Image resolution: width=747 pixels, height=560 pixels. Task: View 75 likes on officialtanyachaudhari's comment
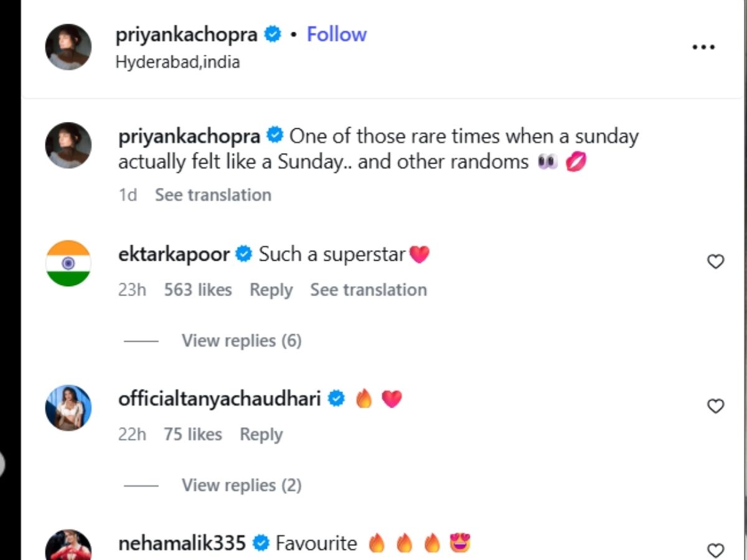pyautogui.click(x=193, y=434)
